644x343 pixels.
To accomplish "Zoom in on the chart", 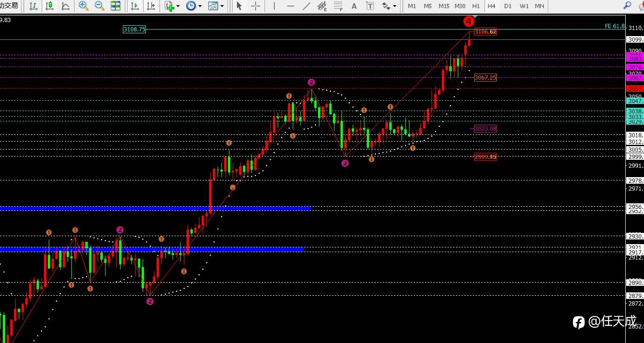I will 83,6.
